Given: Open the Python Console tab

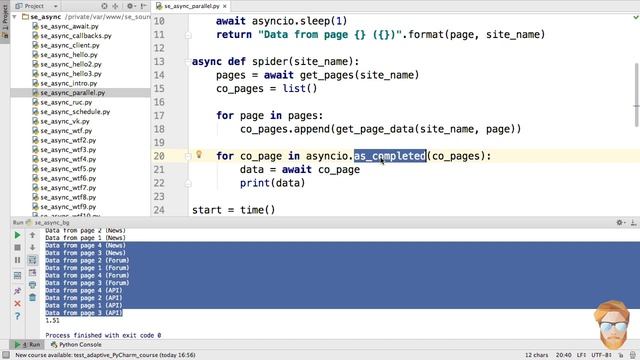Looking at the screenshot, I should coord(76,344).
